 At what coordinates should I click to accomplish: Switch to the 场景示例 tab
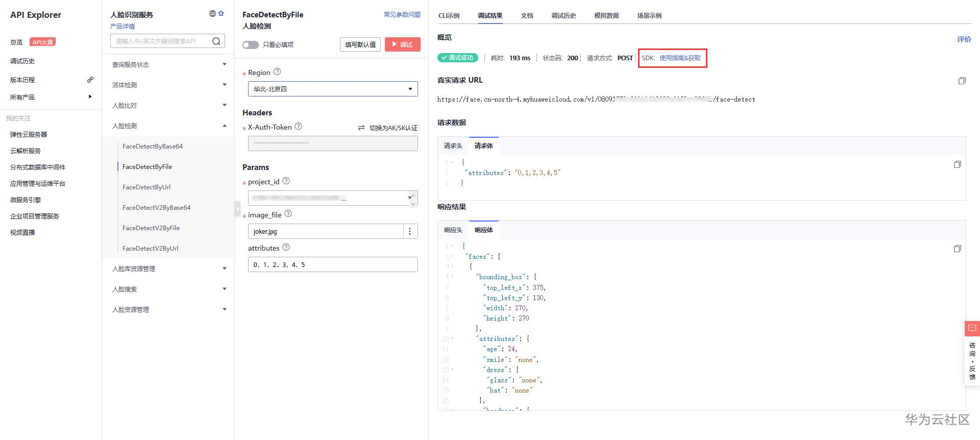[x=649, y=16]
